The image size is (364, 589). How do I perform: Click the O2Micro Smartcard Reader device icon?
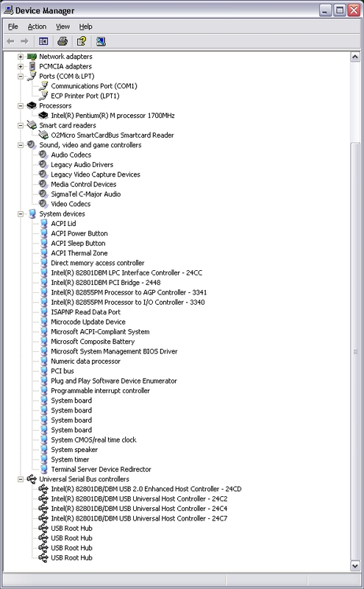pyautogui.click(x=43, y=135)
